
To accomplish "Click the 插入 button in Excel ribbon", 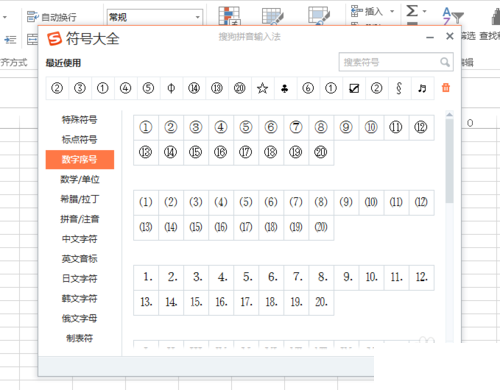I will (x=367, y=11).
